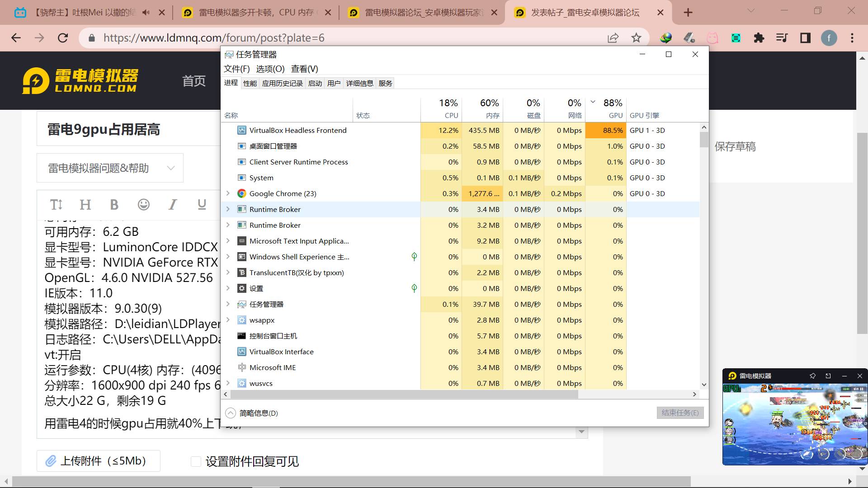Expand the Microsoft Text Input Application row
The width and height of the screenshot is (868, 488).
click(228, 241)
